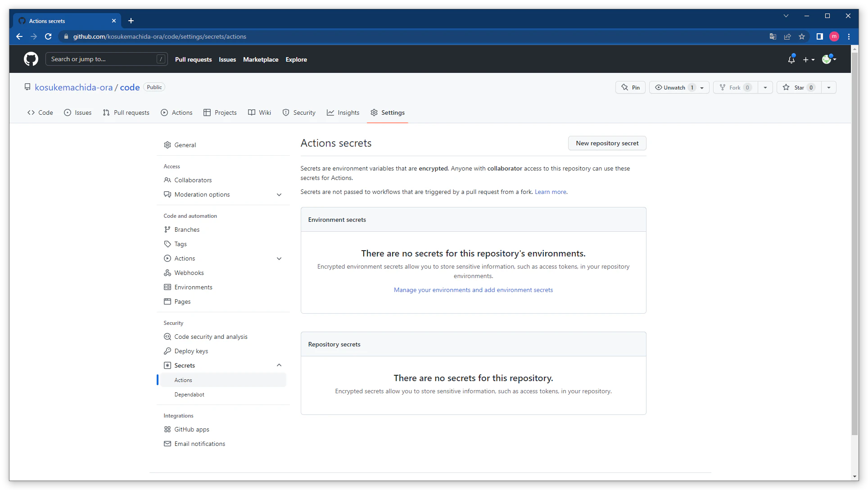Screen dimensions: 868x490
Task: Open Dependabot secrets in sidebar
Action: click(x=189, y=395)
